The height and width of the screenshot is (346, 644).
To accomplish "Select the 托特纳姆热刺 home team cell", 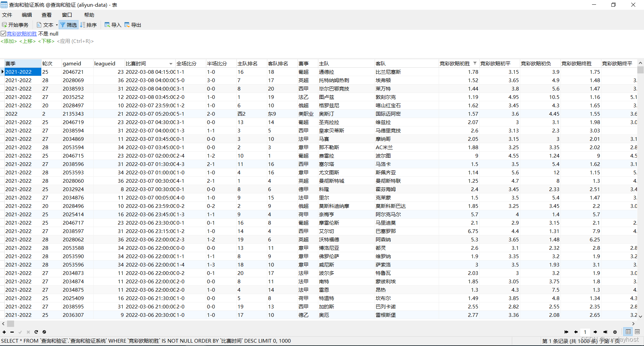I will tap(346, 80).
